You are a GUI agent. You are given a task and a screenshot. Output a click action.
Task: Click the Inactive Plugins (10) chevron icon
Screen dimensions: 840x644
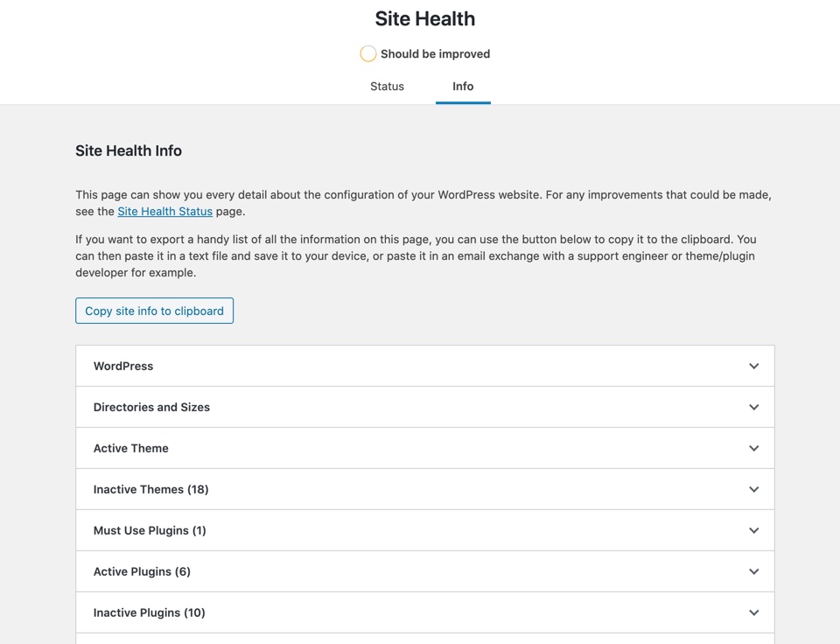click(x=753, y=612)
